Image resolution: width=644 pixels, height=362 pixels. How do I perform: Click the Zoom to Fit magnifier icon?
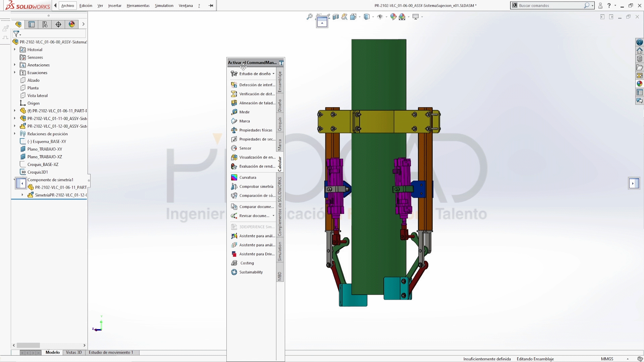tap(310, 17)
